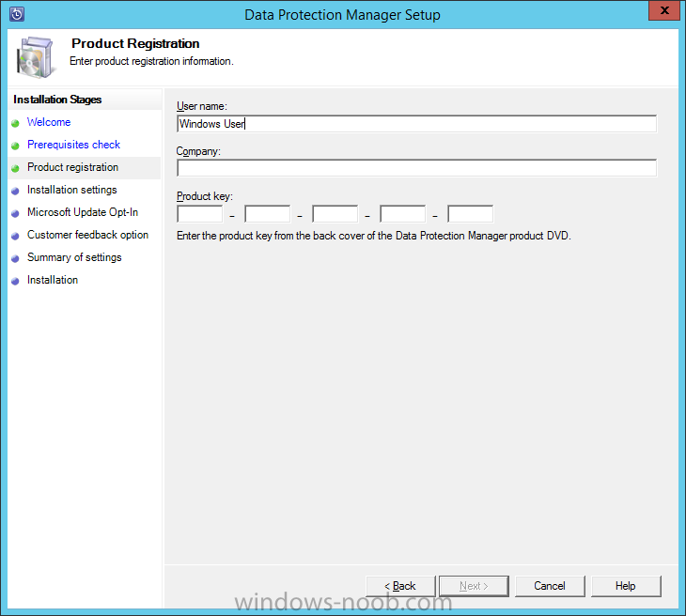Click the green bullet beside Prerequisites check
Image resolution: width=686 pixels, height=616 pixels.
tap(15, 146)
